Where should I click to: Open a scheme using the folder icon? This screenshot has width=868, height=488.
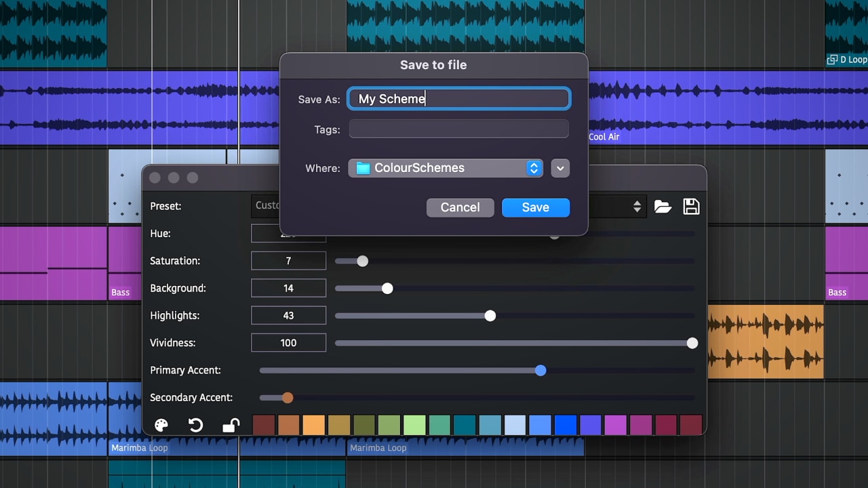663,207
